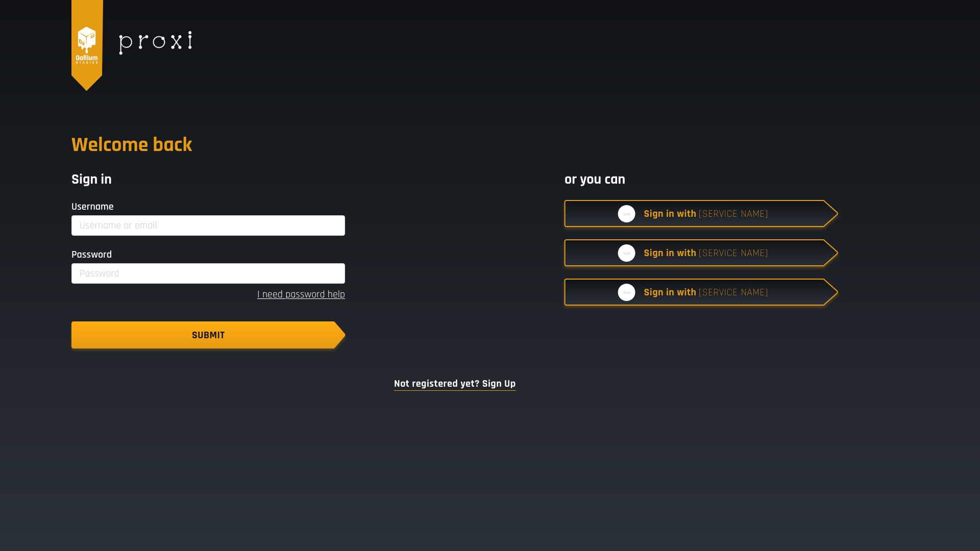Click the 'Welcome back' heading

point(132,145)
